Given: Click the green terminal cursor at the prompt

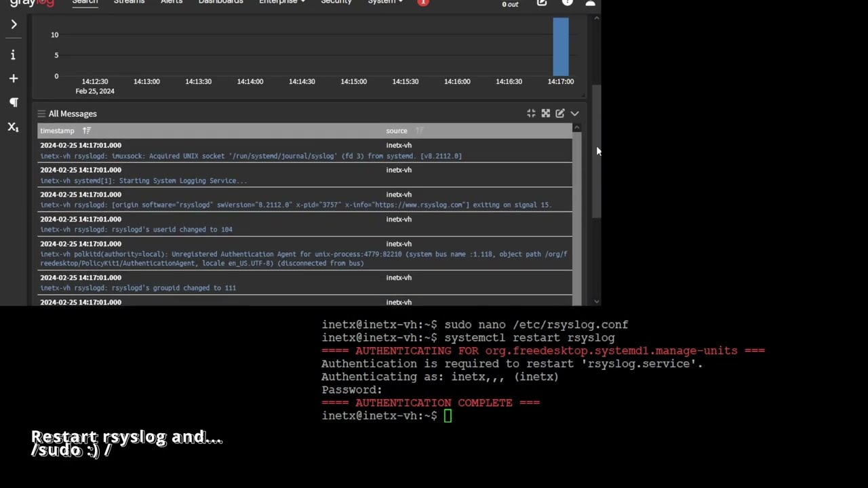Looking at the screenshot, I should 448,415.
